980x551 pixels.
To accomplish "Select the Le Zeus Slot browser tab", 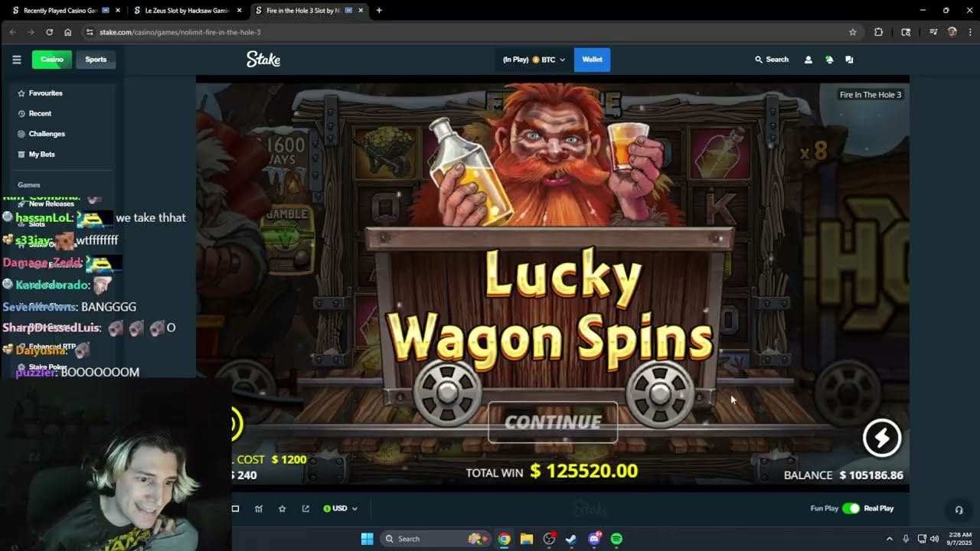I will [x=186, y=11].
